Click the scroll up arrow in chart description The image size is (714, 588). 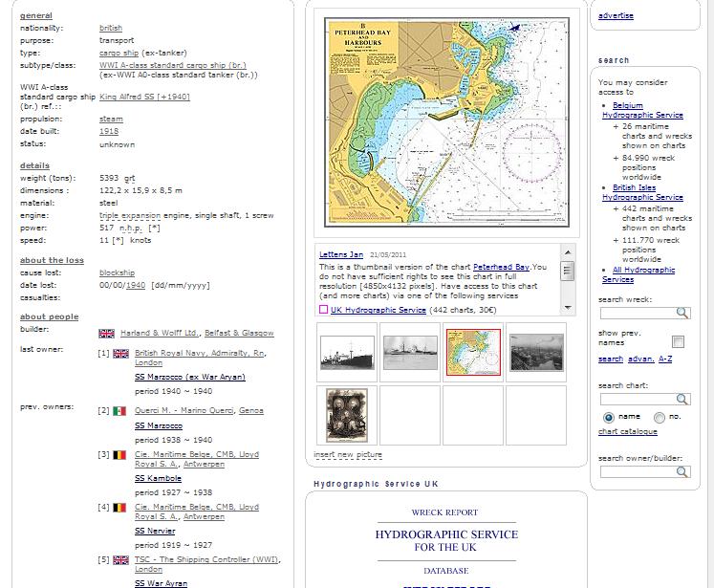568,251
